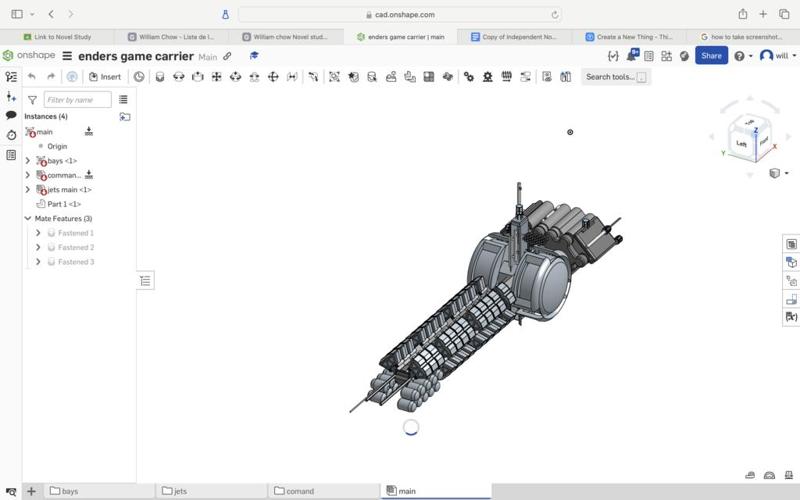Image resolution: width=800 pixels, height=500 pixels.
Task: Click the curly braces icon in header
Action: click(613, 56)
